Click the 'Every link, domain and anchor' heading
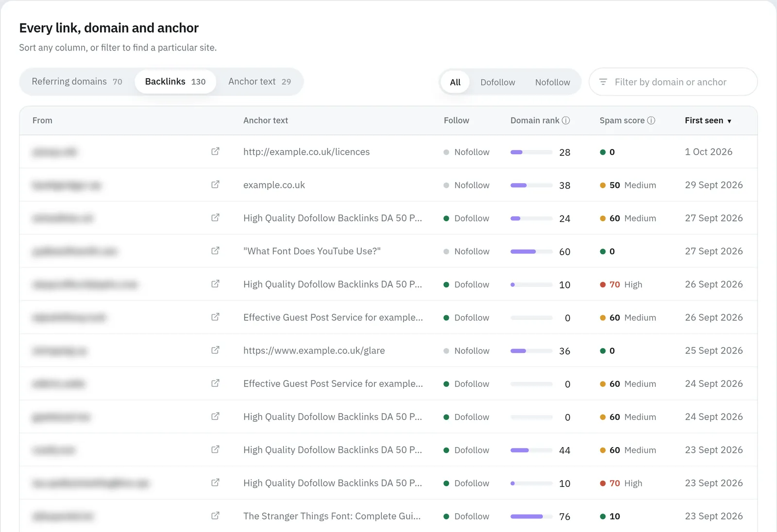 tap(109, 28)
